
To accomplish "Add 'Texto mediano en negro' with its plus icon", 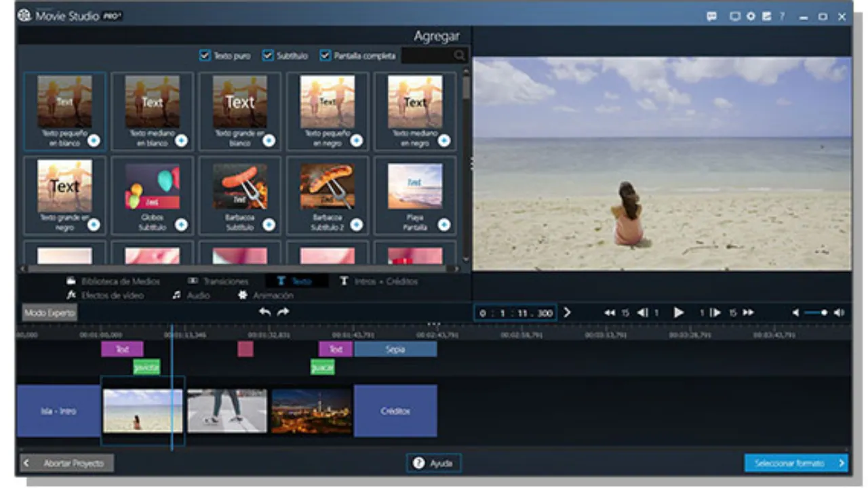I will [443, 140].
